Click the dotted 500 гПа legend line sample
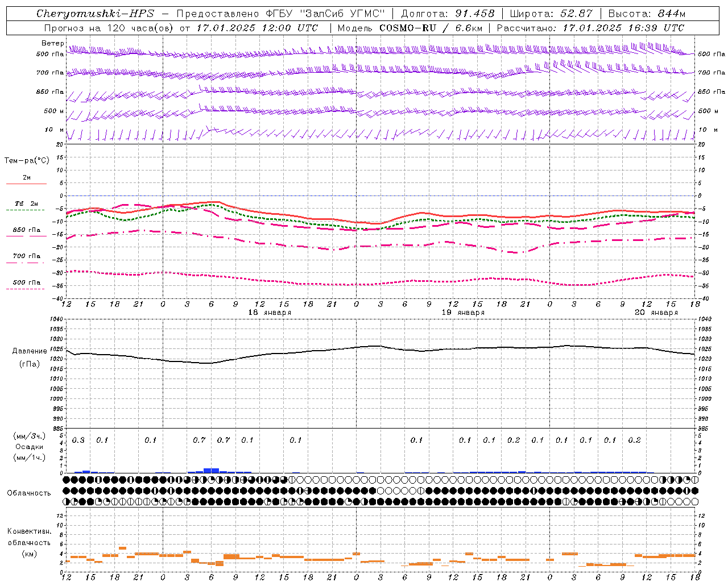The image size is (728, 582). point(26,289)
